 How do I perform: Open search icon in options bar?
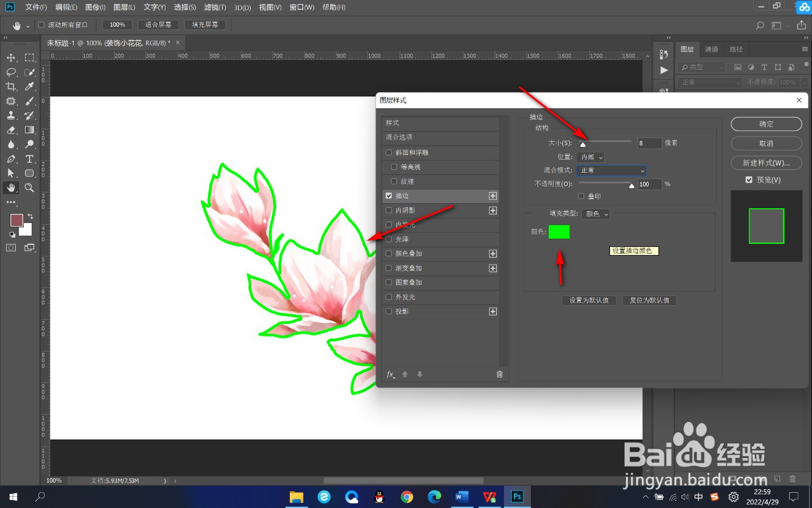[x=760, y=25]
